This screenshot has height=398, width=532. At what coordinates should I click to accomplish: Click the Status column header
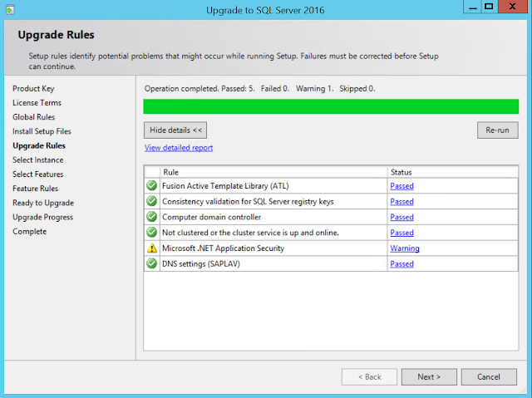452,172
